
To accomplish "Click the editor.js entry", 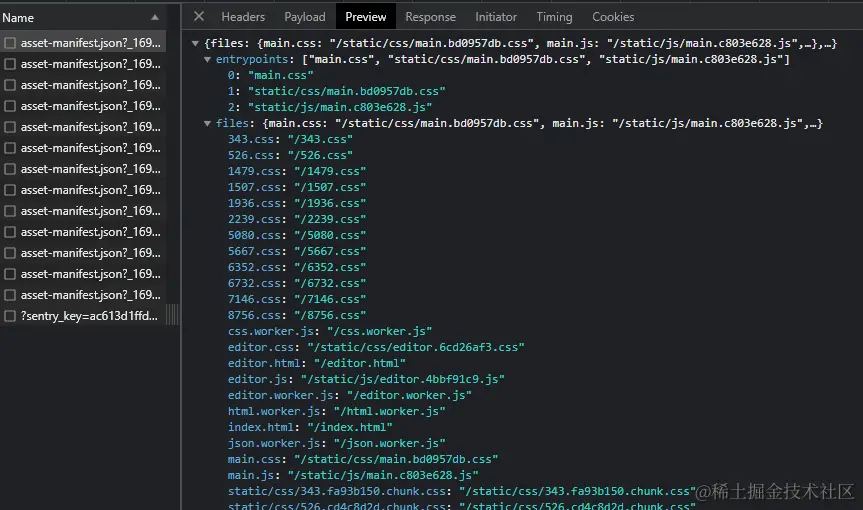I will pos(366,379).
